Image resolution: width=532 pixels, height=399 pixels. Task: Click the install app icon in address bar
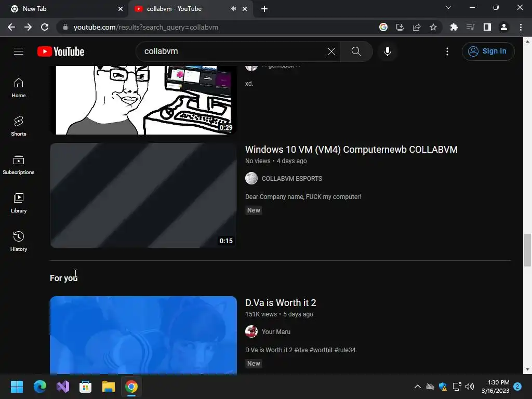pos(400,27)
